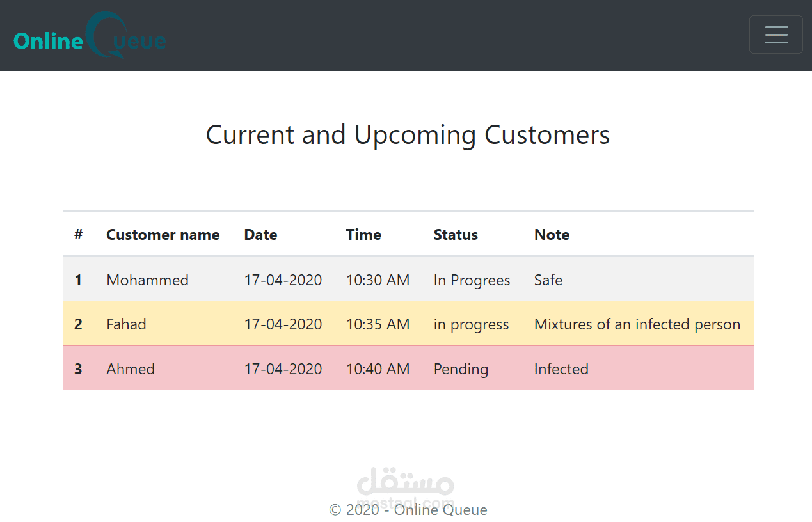The image size is (812, 522).
Task: Click the 10:30 AM time cell
Action: tap(378, 280)
